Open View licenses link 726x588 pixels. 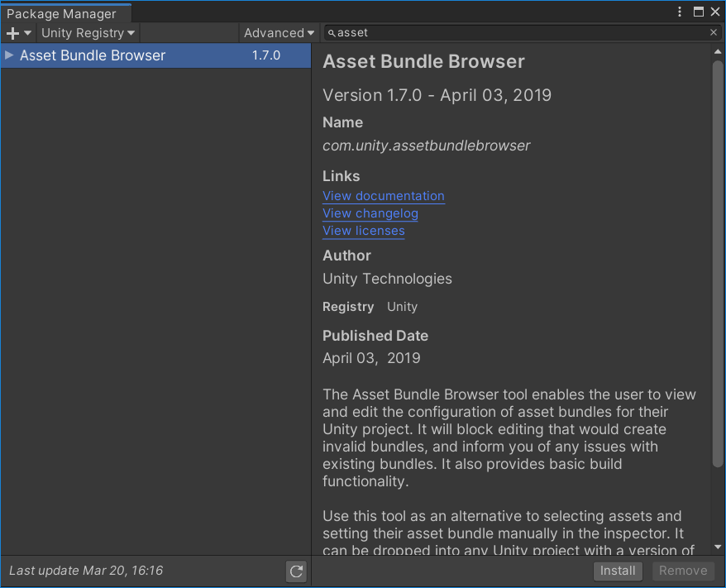364,231
